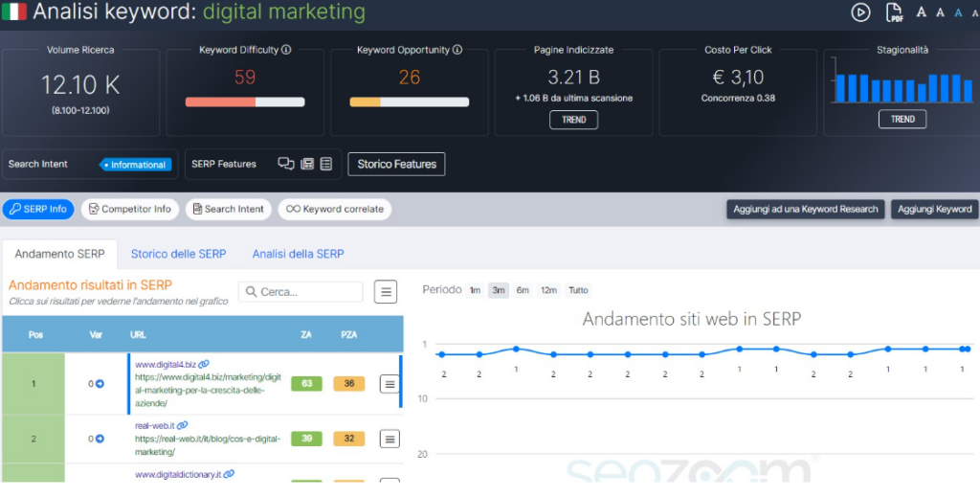Image resolution: width=980 pixels, height=497 pixels.
Task: Open row menu for real-web.it result
Action: [390, 439]
